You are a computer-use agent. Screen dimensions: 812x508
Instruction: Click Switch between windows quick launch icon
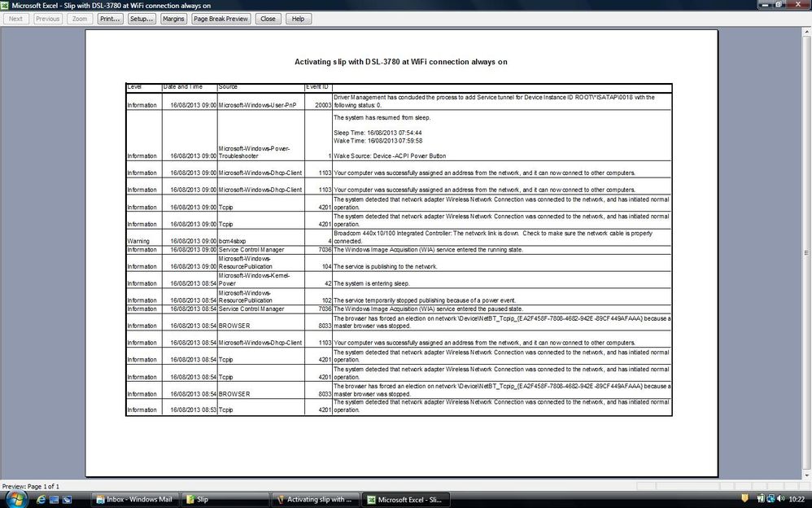point(67,500)
